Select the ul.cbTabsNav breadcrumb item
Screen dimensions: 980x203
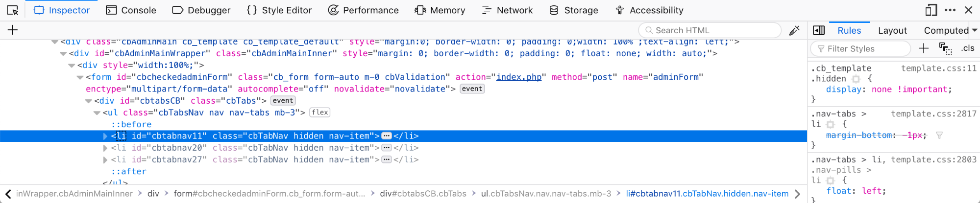coord(546,194)
